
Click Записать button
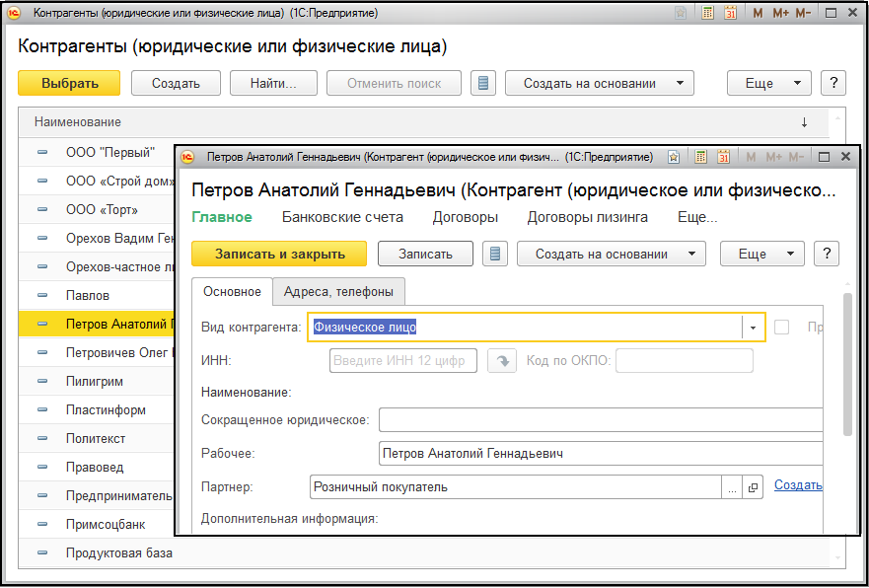(x=426, y=254)
